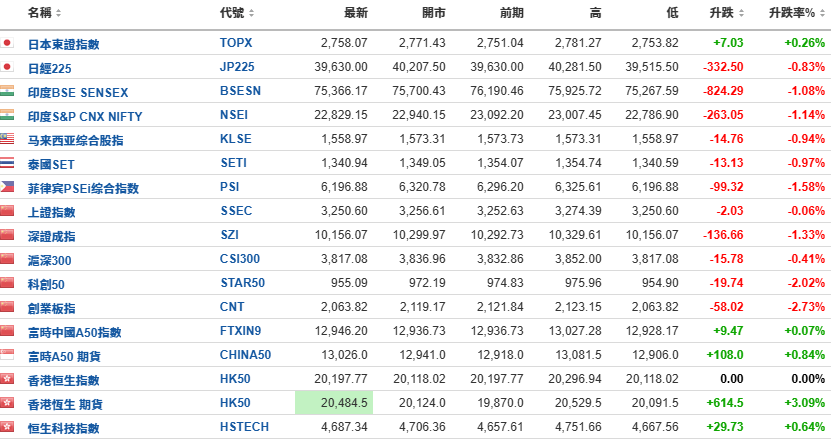Click the India flag next to BSE SENSEX

7,91
